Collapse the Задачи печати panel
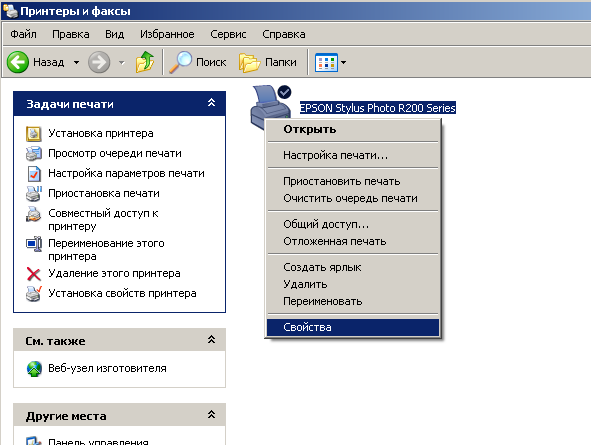 [x=211, y=102]
